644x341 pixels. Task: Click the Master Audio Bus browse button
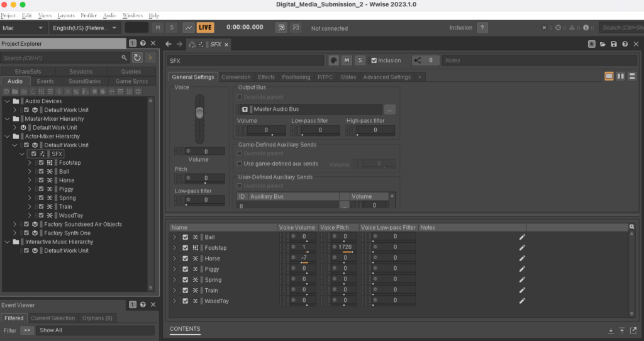(390, 109)
